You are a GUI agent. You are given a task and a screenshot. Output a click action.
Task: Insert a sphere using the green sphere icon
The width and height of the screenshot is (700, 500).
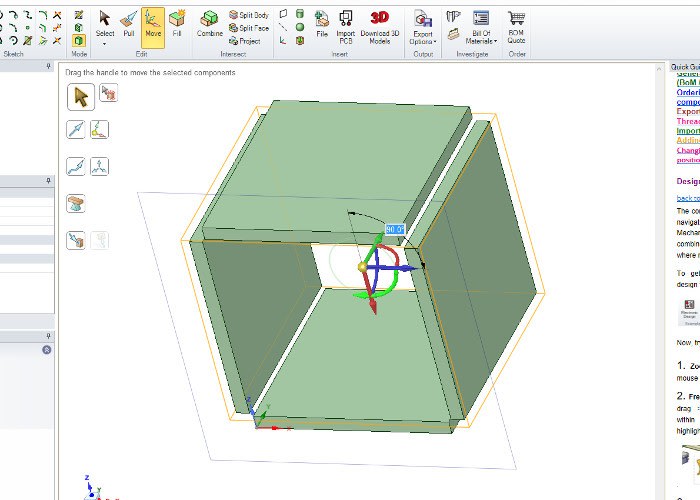pos(300,27)
